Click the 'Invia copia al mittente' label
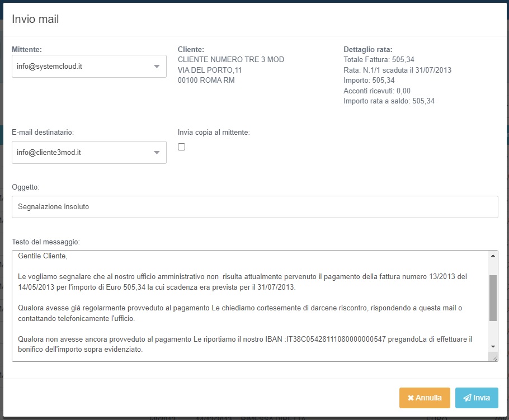This screenshot has width=509, height=420. (x=213, y=133)
